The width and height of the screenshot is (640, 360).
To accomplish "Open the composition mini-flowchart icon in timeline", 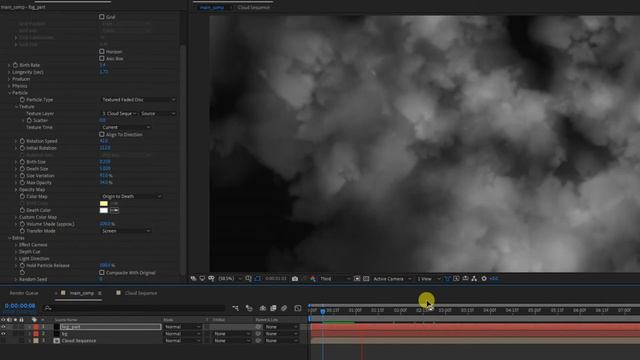I will click(236, 308).
